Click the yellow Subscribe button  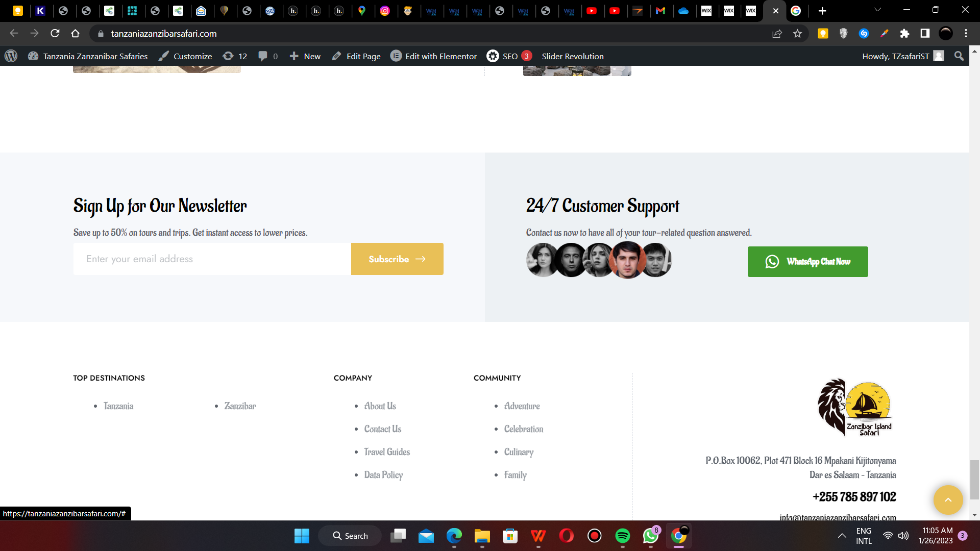(397, 259)
